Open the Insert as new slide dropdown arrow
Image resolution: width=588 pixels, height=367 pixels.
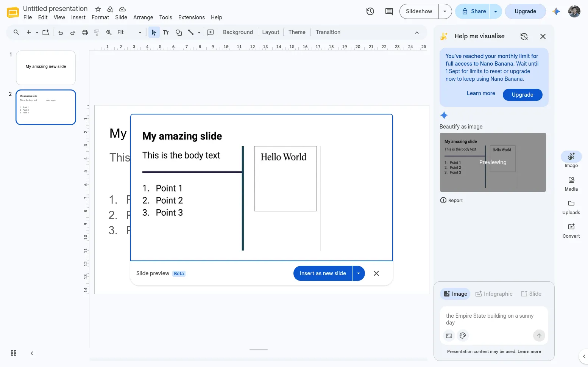(x=359, y=273)
